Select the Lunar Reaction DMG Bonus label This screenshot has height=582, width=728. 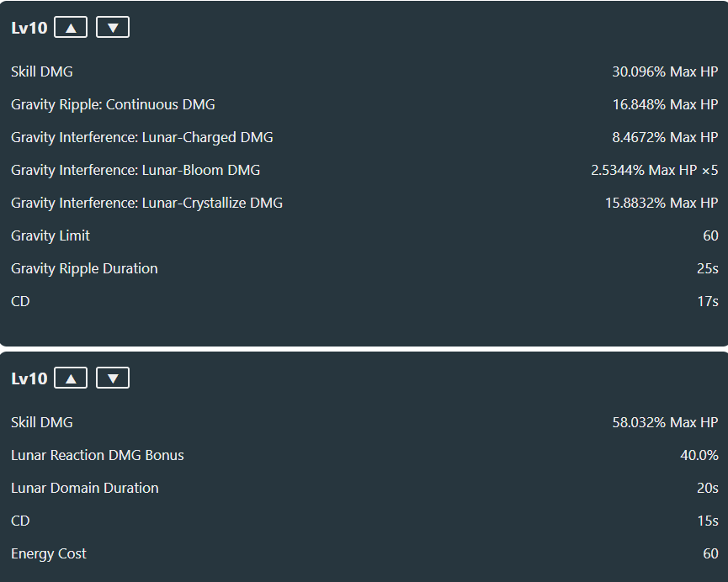point(98,455)
